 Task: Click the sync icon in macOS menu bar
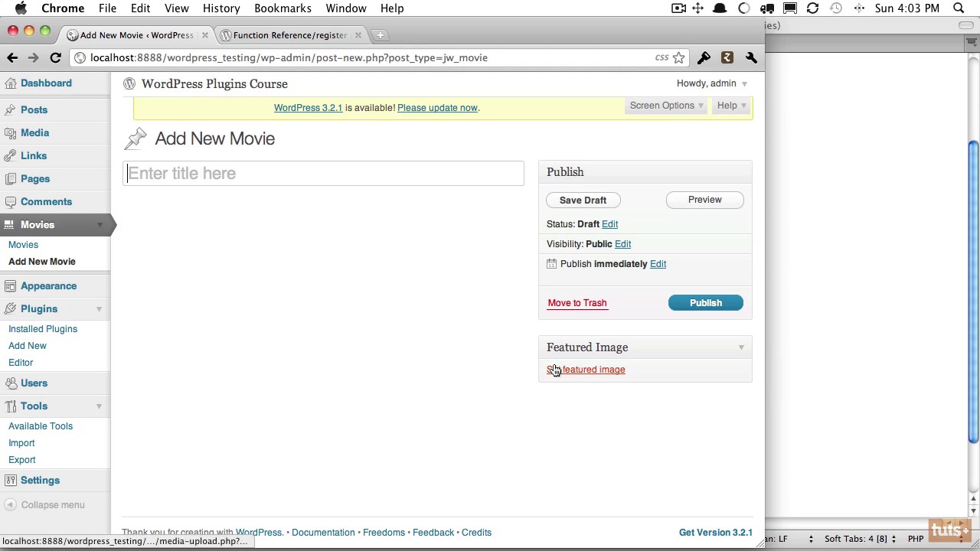pyautogui.click(x=812, y=8)
